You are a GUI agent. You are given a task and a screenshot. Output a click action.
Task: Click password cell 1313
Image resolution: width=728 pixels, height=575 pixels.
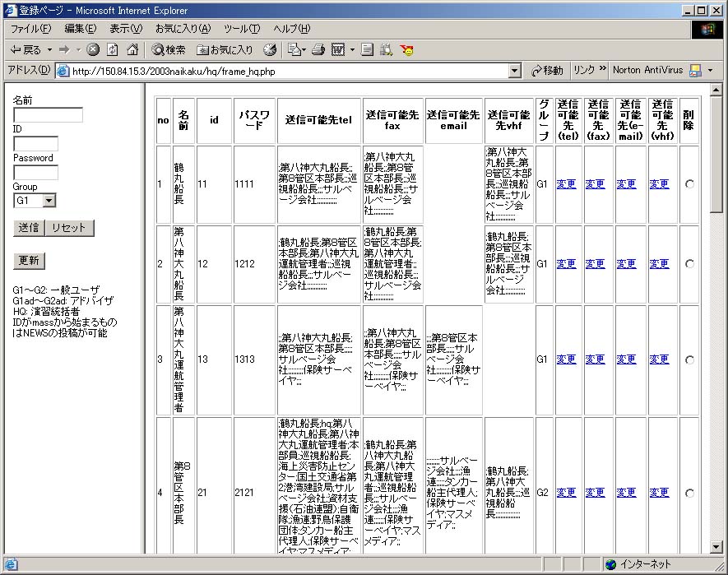(x=255, y=360)
